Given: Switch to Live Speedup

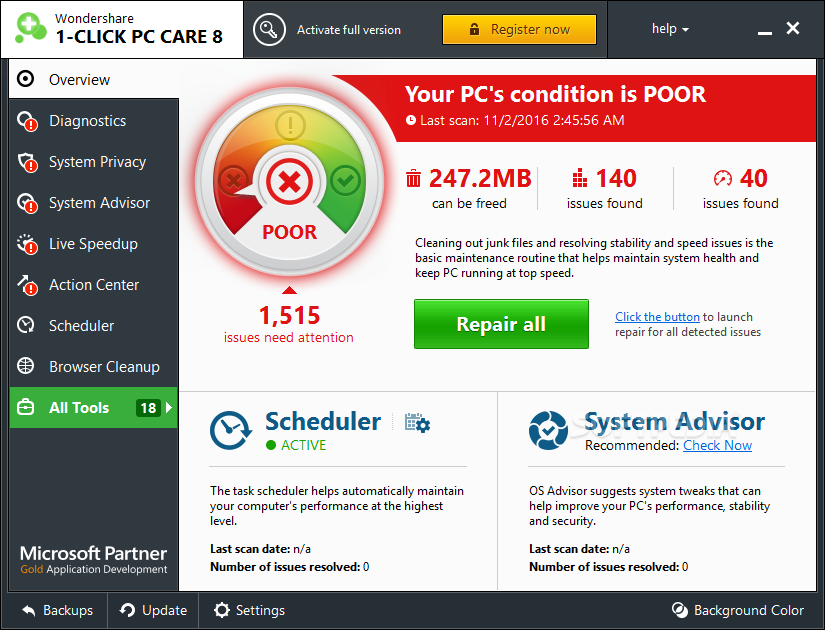Looking at the screenshot, I should pos(94,244).
